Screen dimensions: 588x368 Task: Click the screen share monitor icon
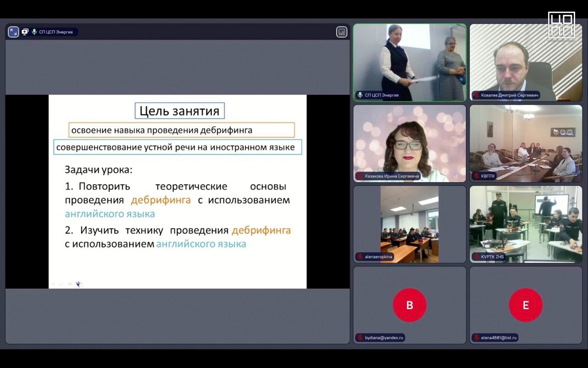(25, 32)
